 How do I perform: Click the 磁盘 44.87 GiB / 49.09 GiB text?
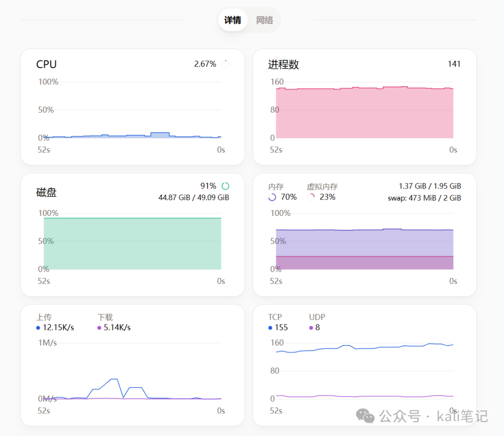point(194,198)
